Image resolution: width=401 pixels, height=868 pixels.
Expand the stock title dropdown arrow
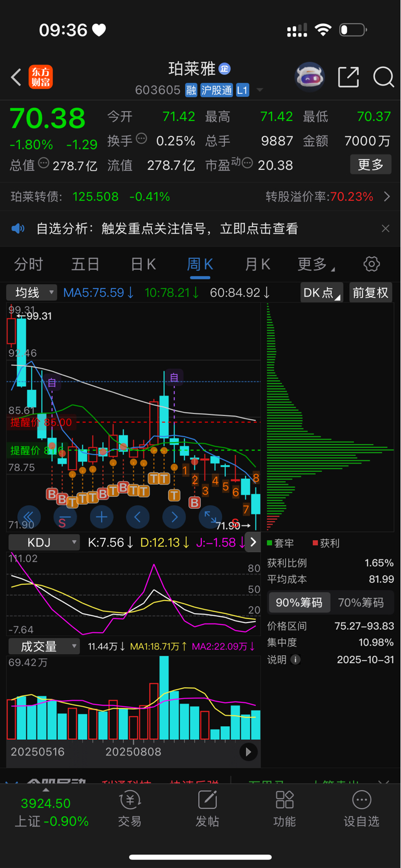[x=259, y=90]
